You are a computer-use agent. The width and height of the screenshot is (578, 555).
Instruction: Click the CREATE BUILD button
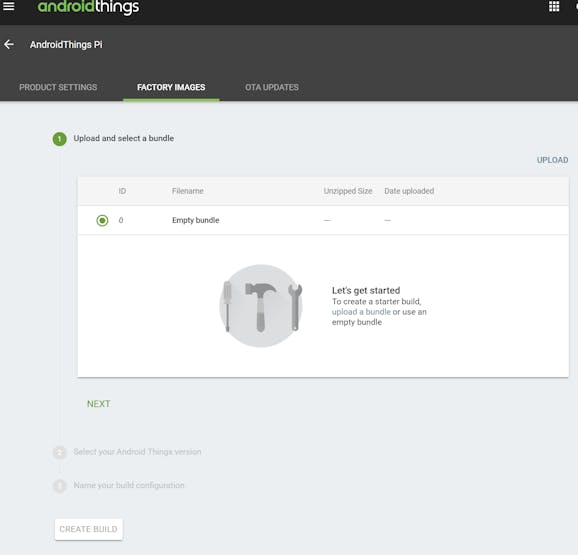[88, 529]
